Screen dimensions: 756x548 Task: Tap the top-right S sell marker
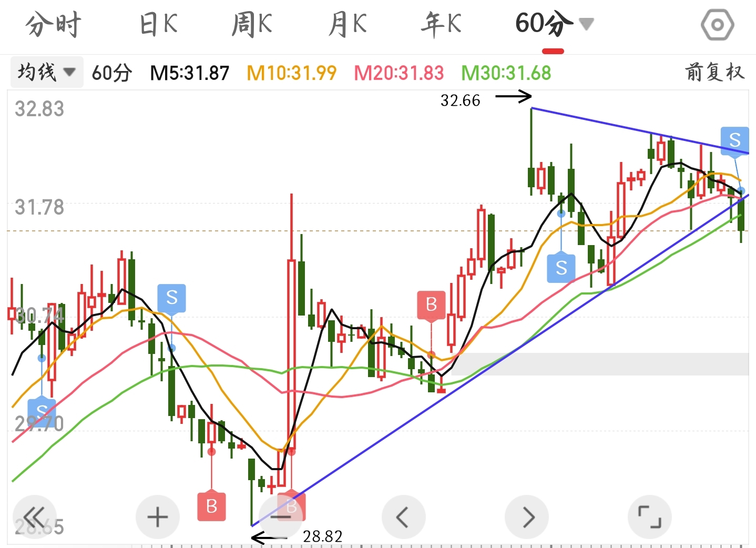pyautogui.click(x=734, y=140)
